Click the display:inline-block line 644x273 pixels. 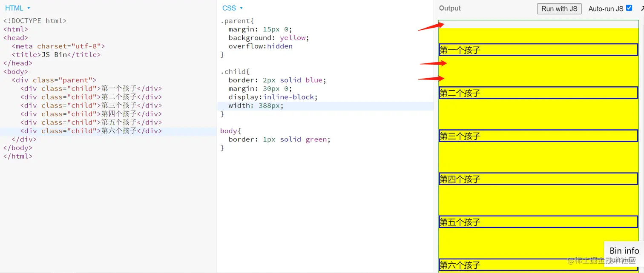coord(273,97)
